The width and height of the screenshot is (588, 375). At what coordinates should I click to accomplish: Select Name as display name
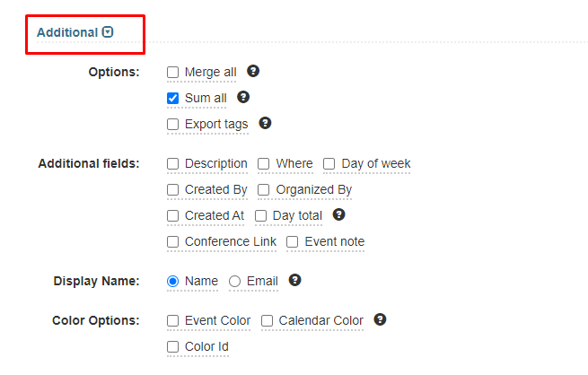click(173, 282)
